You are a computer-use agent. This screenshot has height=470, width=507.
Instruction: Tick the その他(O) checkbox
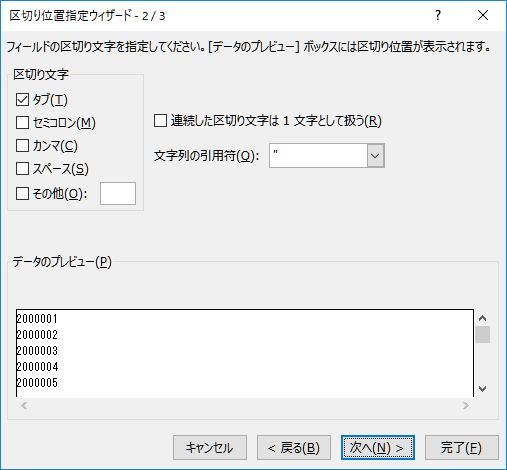coord(22,193)
